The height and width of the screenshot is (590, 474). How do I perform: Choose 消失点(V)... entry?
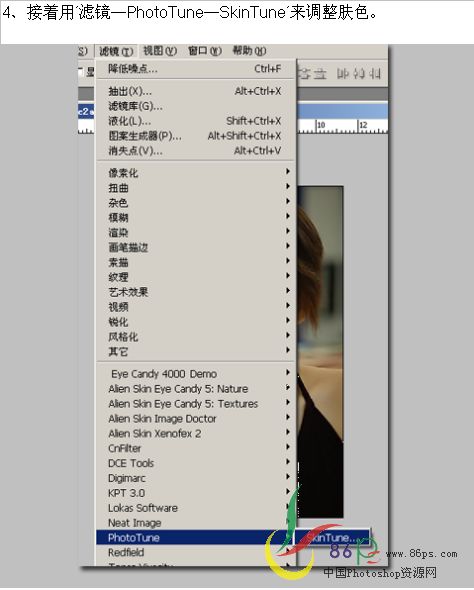click(196, 151)
